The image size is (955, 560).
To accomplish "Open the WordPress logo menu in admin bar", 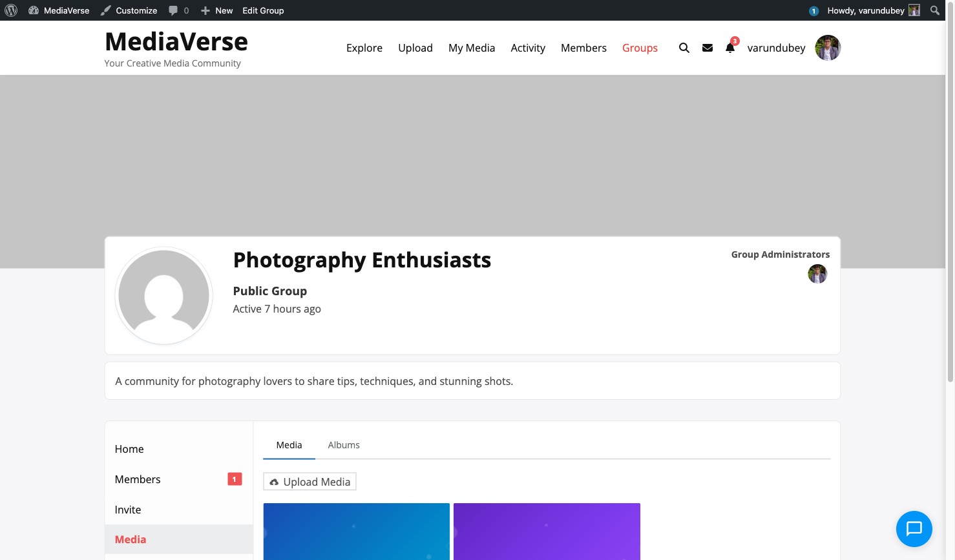I will pyautogui.click(x=10, y=10).
